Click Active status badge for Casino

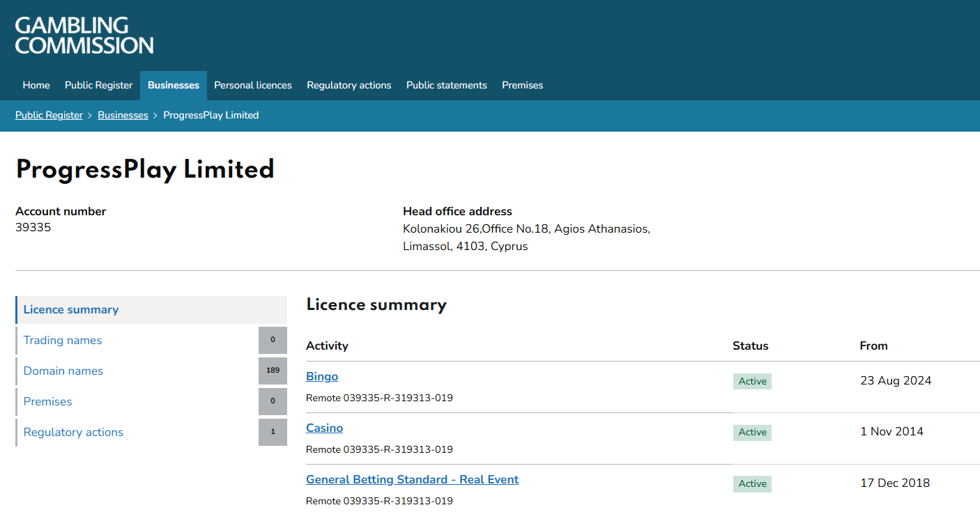[752, 432]
